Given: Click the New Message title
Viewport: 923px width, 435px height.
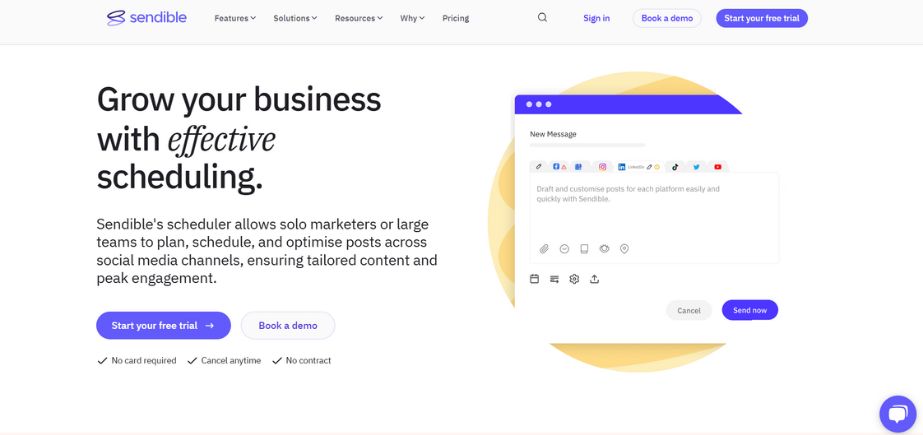Looking at the screenshot, I should click(553, 134).
